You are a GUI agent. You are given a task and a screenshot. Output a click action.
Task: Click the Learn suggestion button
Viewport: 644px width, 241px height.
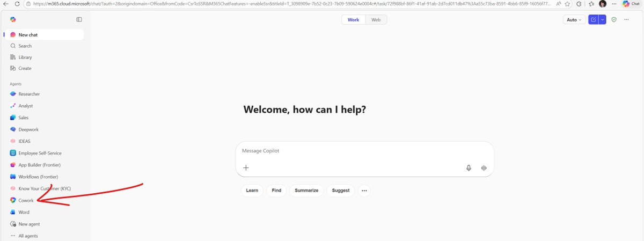pyautogui.click(x=252, y=190)
